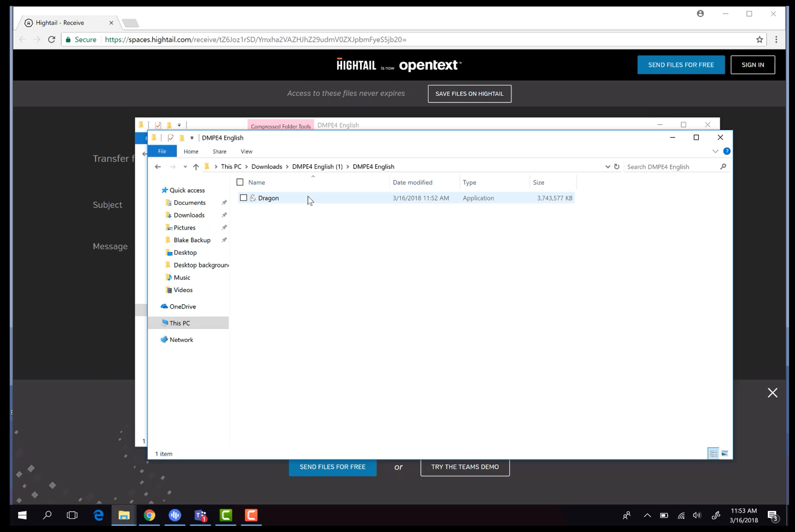Select the Dragon file checkbox
This screenshot has width=795, height=532.
coord(243,198)
